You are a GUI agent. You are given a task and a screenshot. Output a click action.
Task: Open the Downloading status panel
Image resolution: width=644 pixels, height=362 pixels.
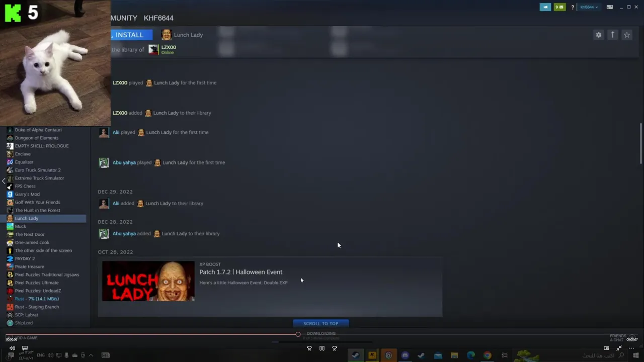[x=321, y=335]
